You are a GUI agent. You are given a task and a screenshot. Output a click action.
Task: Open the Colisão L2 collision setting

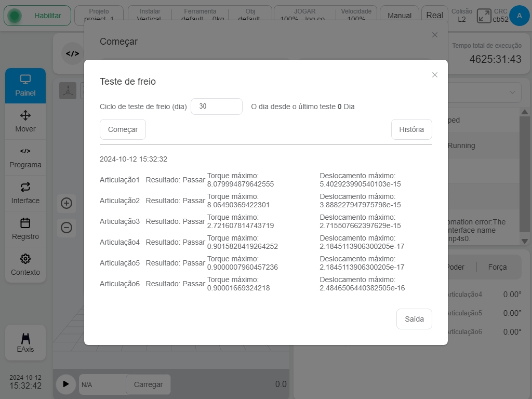pyautogui.click(x=461, y=16)
